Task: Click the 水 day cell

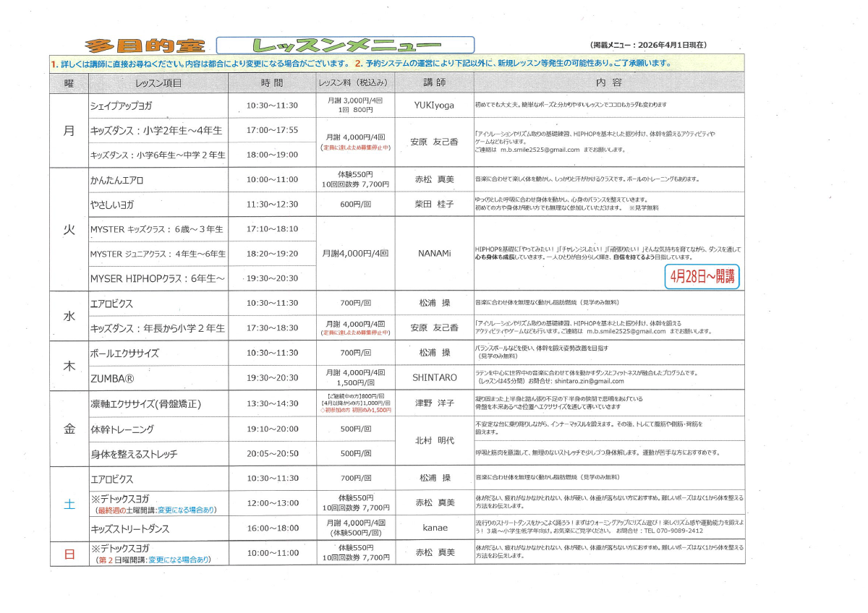Action: pos(69,315)
